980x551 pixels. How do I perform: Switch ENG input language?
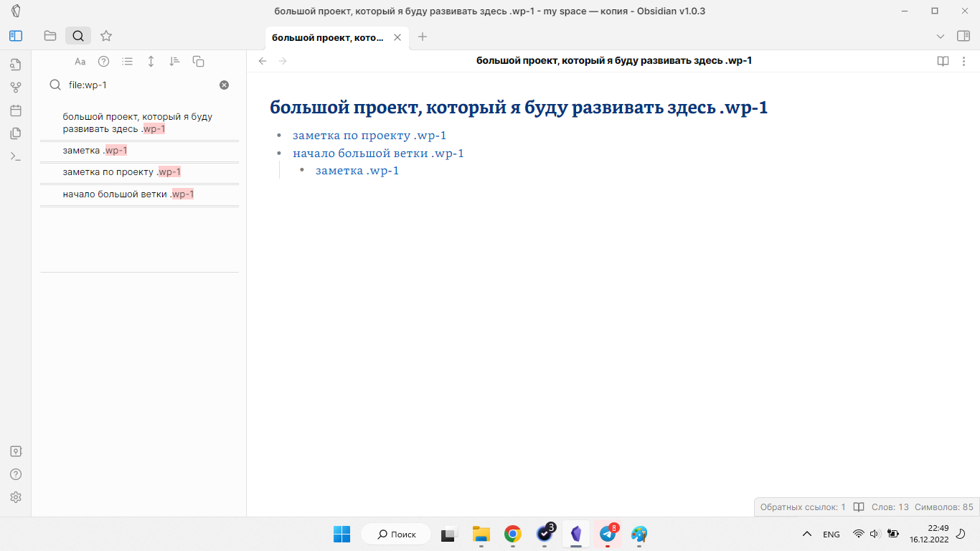[x=831, y=534]
